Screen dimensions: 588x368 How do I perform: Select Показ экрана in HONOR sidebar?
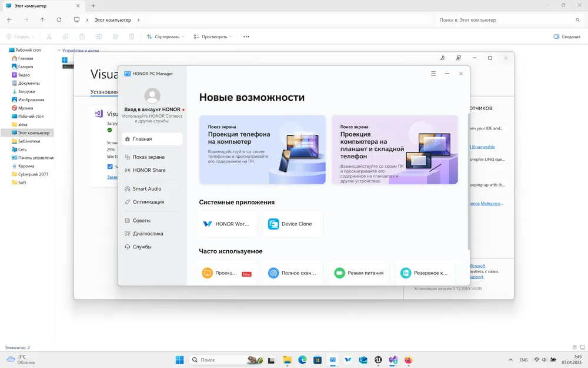click(148, 157)
